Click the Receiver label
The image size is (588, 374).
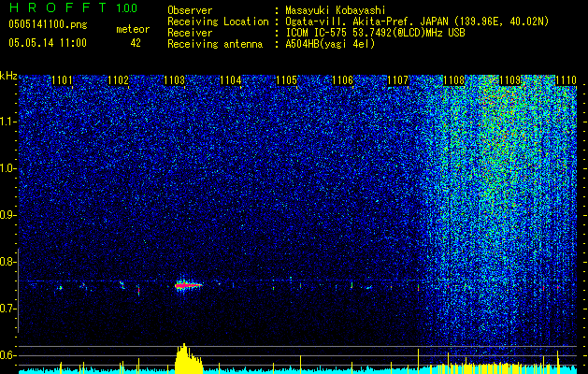tap(190, 33)
